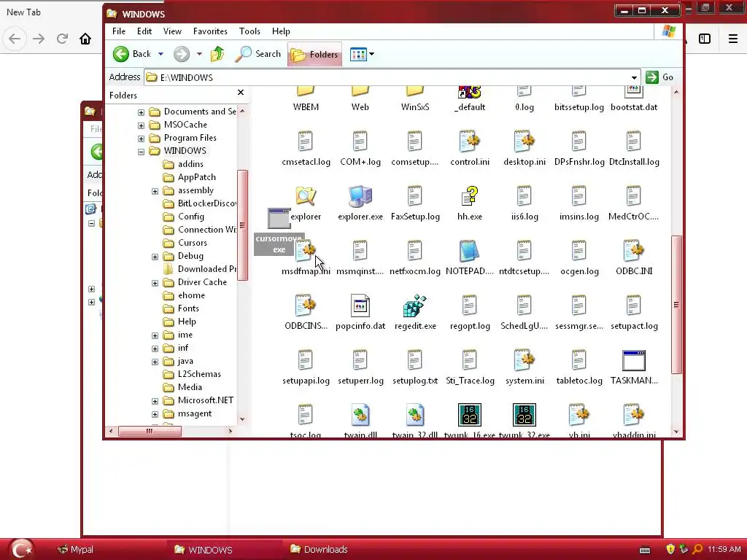Select the popcinfo.dat file icon
This screenshot has width=747, height=560.
(360, 306)
